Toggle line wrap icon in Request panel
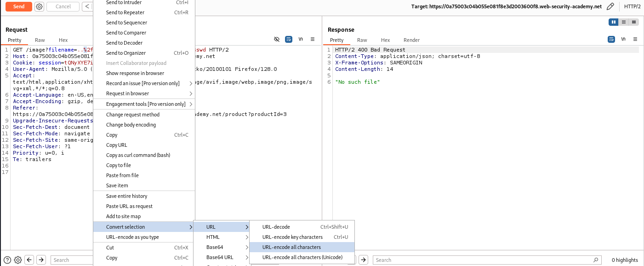Image resolution: width=644 pixels, height=266 pixels. [289, 40]
